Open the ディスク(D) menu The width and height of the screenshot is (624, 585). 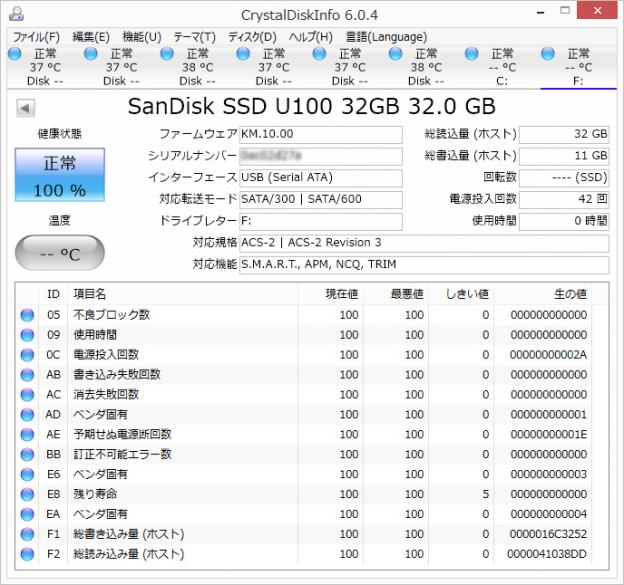(x=252, y=37)
